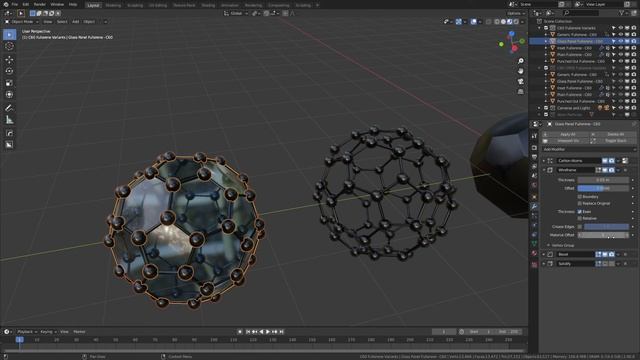Image resolution: width=640 pixels, height=360 pixels.
Task: Open the Output properties tab
Action: click(534, 157)
